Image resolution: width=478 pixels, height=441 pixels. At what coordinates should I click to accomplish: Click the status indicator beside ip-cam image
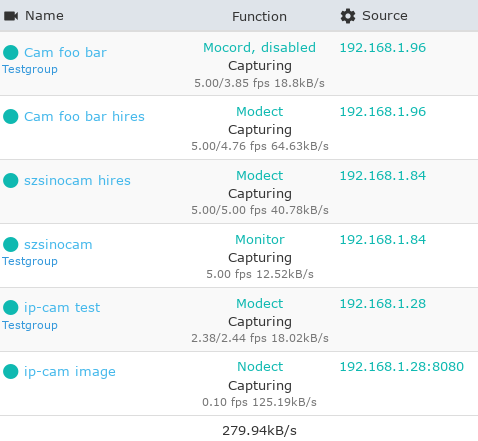click(x=11, y=371)
